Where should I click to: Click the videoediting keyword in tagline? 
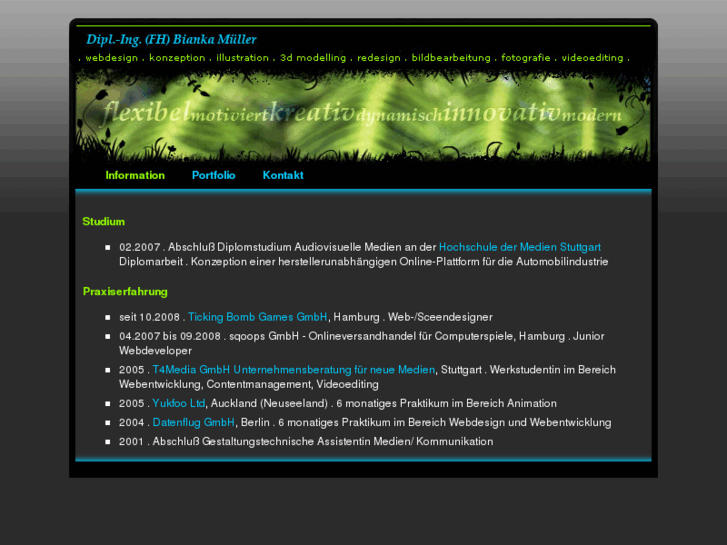(x=593, y=58)
